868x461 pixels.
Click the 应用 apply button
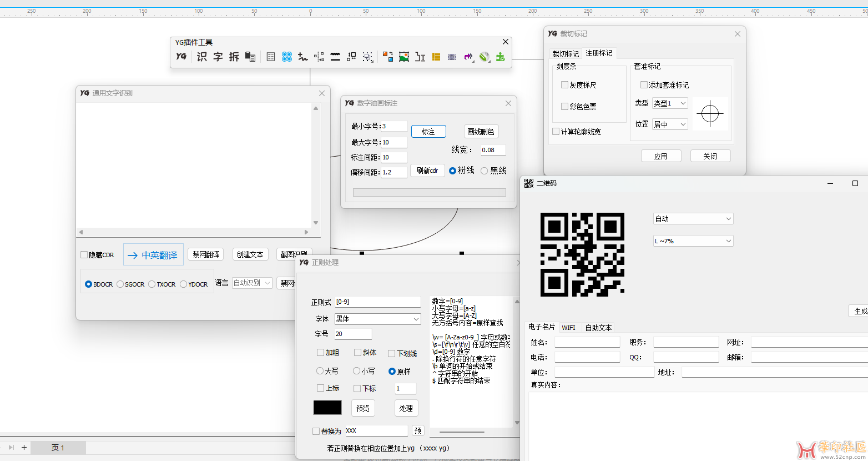click(660, 156)
